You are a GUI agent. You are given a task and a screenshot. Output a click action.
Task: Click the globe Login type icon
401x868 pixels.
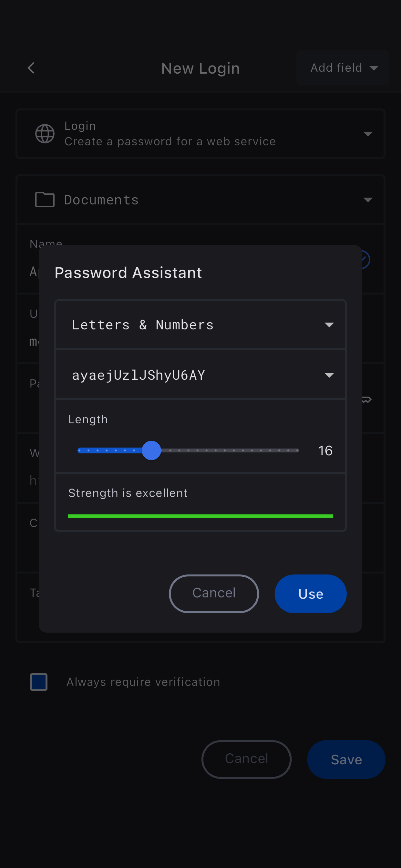click(x=45, y=134)
